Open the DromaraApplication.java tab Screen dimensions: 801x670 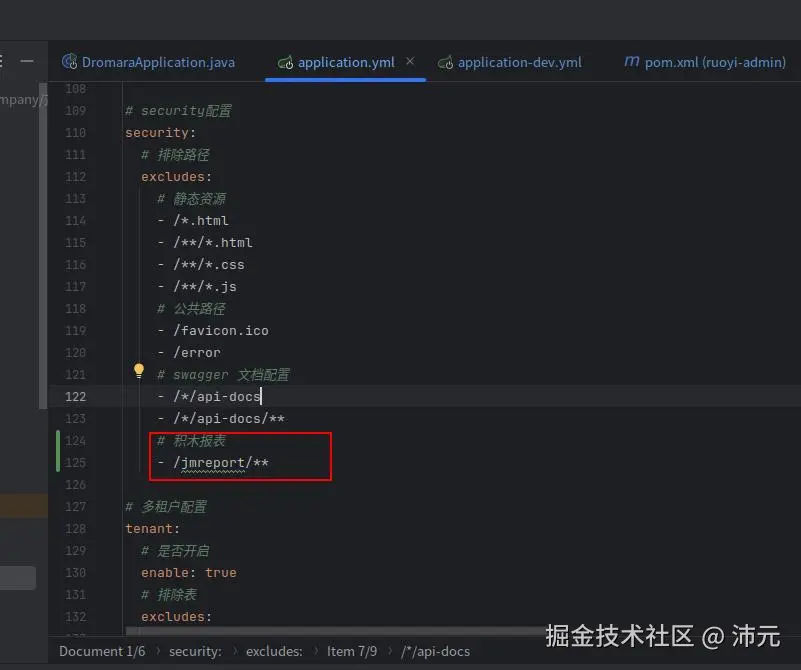[x=148, y=62]
